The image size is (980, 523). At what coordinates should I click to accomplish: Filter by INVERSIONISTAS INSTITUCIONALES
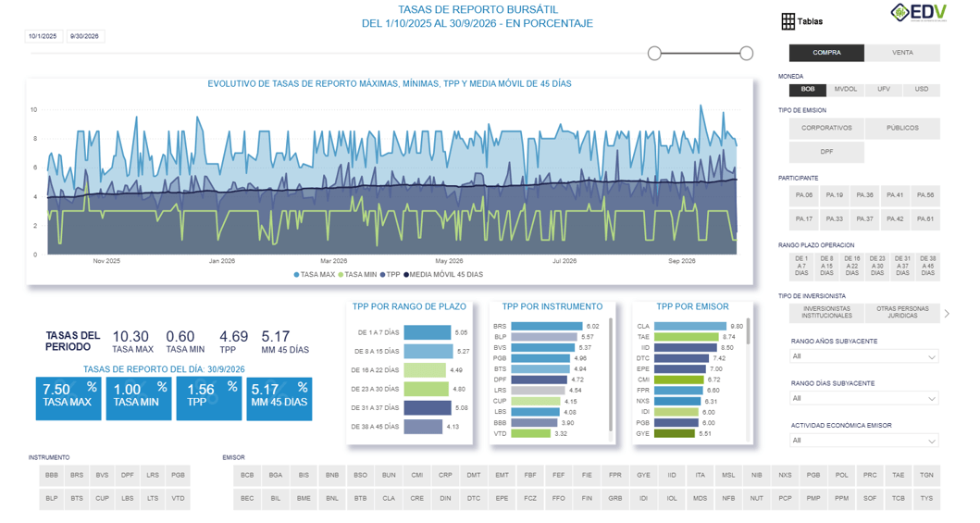pyautogui.click(x=826, y=313)
